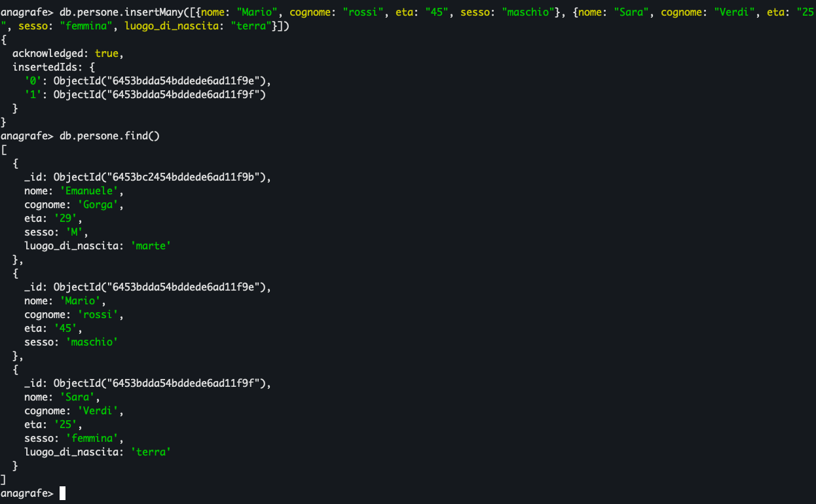This screenshot has width=816, height=504.
Task: Click the birthplace value 'terra' in find results
Action: click(151, 452)
